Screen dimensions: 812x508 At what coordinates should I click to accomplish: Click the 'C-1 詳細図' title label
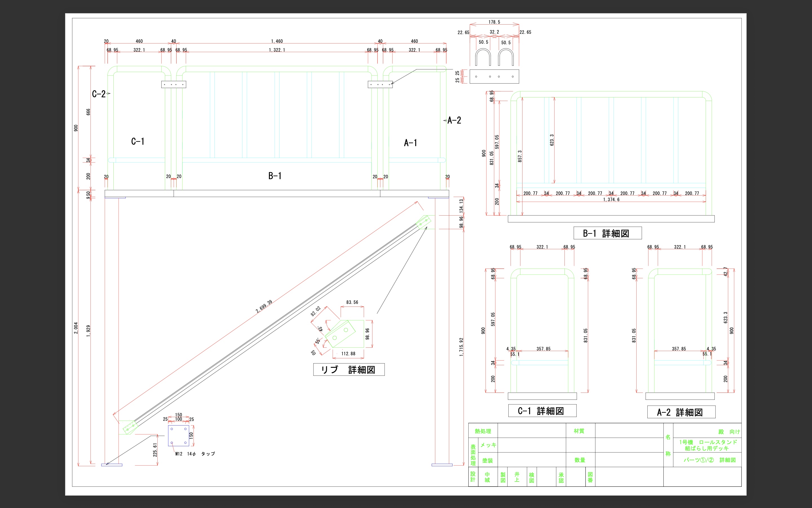542,411
